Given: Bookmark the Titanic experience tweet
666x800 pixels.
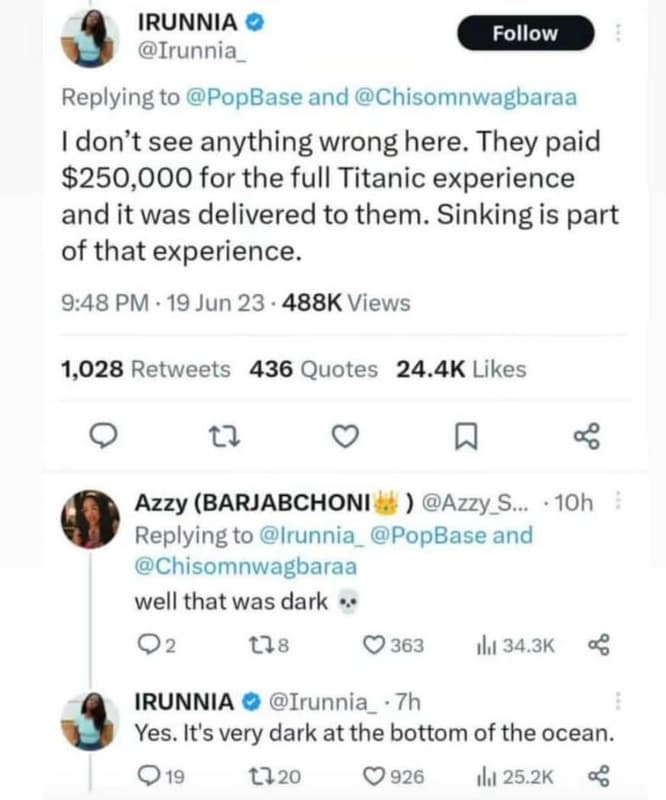Looking at the screenshot, I should 466,436.
